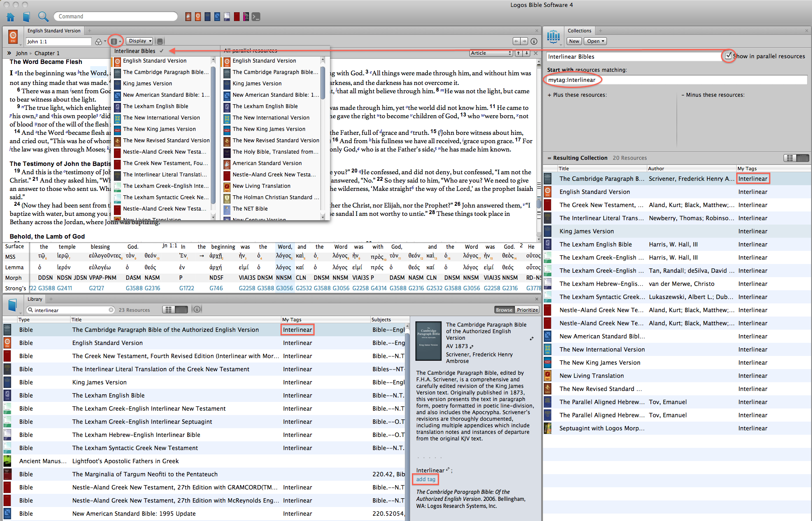Click Strong's number G3056 under Word

coord(284,289)
